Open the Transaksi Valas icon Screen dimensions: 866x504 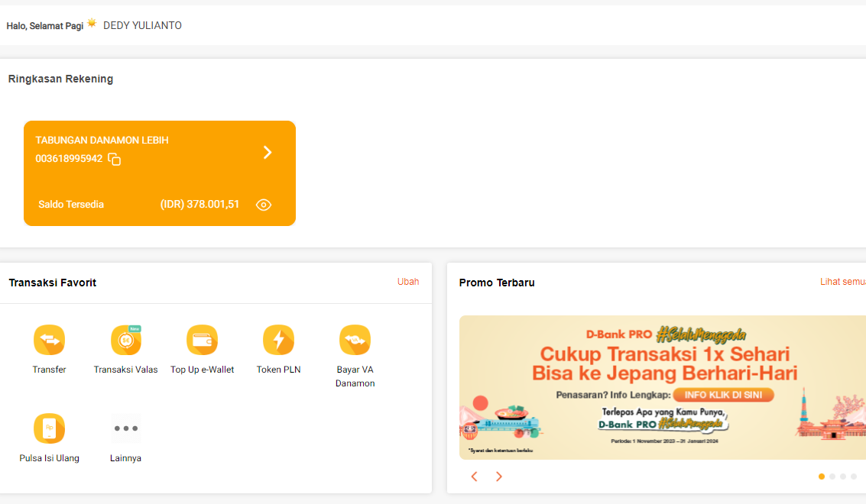tap(126, 340)
